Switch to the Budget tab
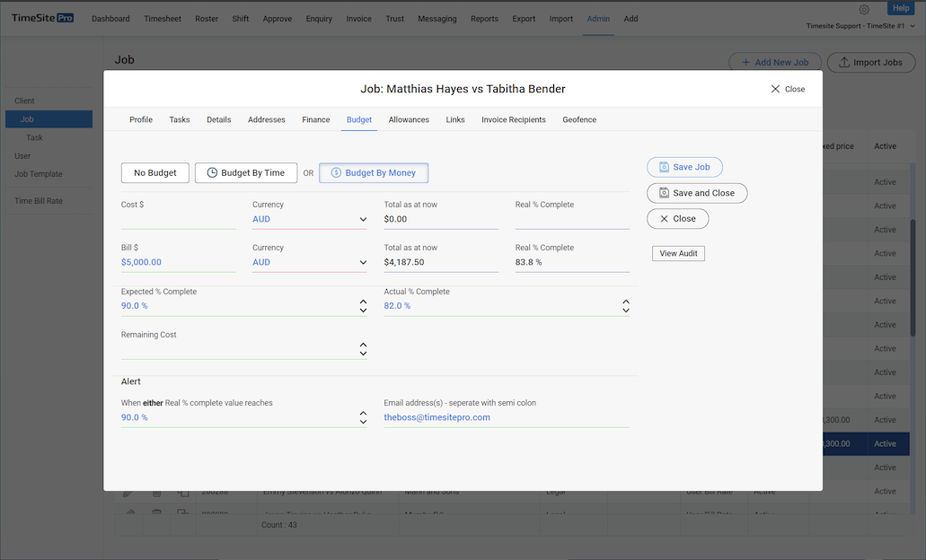 359,119
